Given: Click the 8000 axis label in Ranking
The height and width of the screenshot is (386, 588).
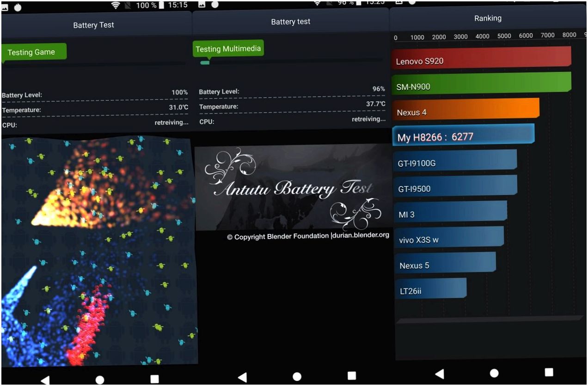Looking at the screenshot, I should (570, 35).
